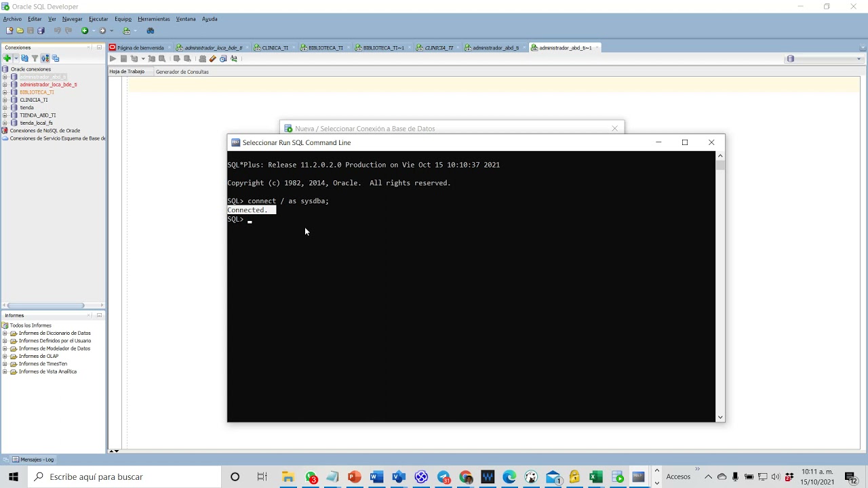This screenshot has width=868, height=488.
Task: Select Conexiones de NoSQL de Oracle item
Action: pos(45,131)
